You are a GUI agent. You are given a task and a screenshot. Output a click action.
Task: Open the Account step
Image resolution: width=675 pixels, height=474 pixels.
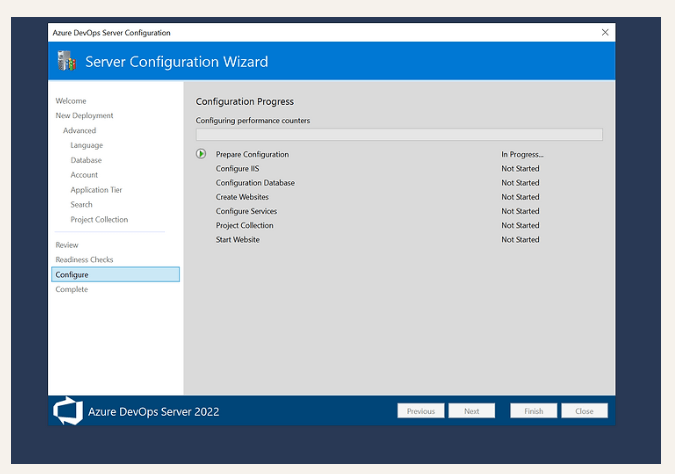tap(84, 175)
